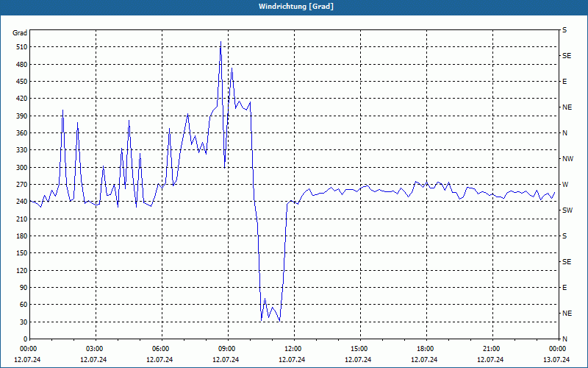Click the SE compass label between 150 and 120
The width and height of the screenshot is (588, 368).
(x=567, y=262)
